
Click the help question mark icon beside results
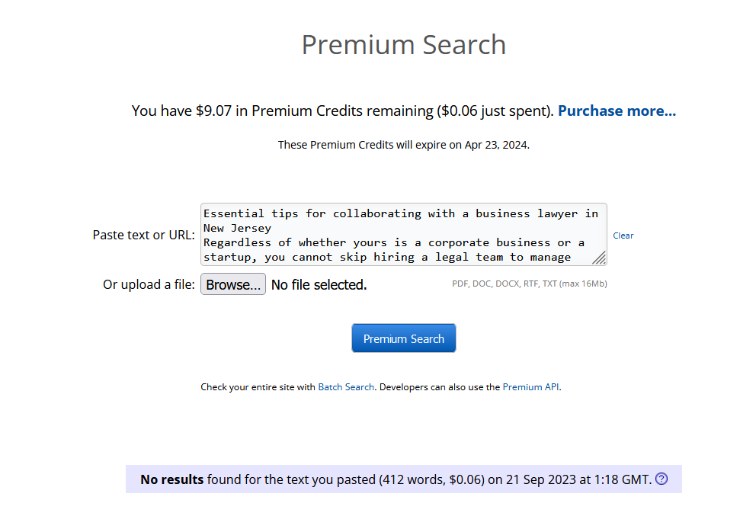tap(661, 479)
